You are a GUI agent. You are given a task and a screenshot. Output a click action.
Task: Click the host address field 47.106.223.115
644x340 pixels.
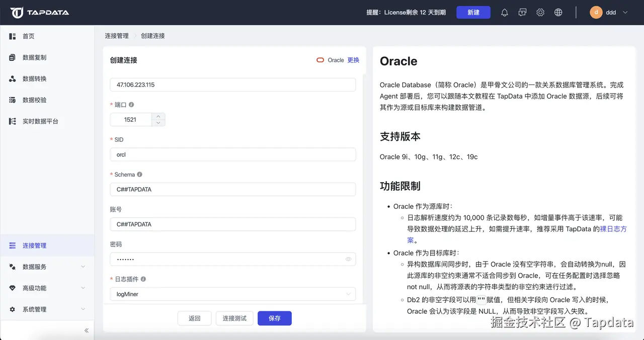coord(233,84)
